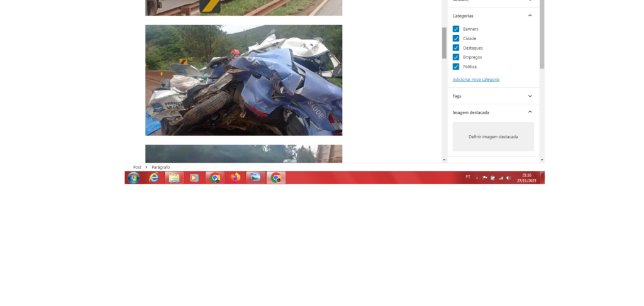The height and width of the screenshot is (306, 644).
Task: Select the Post breadcrumb item
Action: point(137,167)
